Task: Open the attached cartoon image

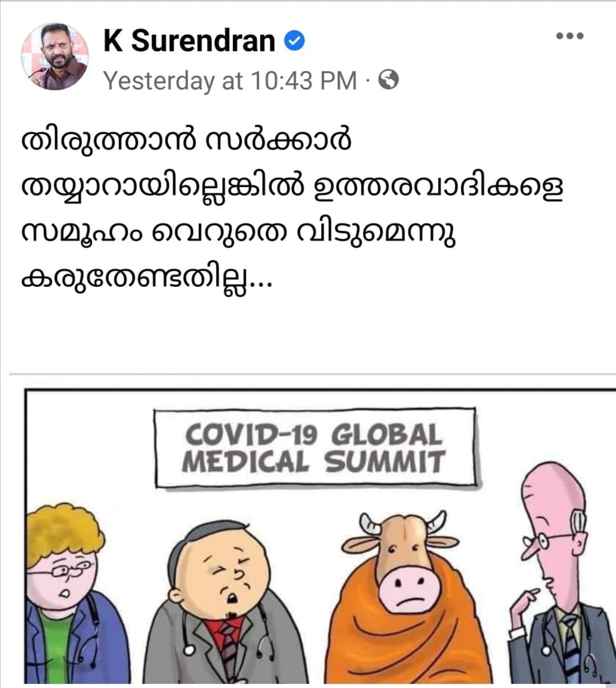Action: [320, 536]
